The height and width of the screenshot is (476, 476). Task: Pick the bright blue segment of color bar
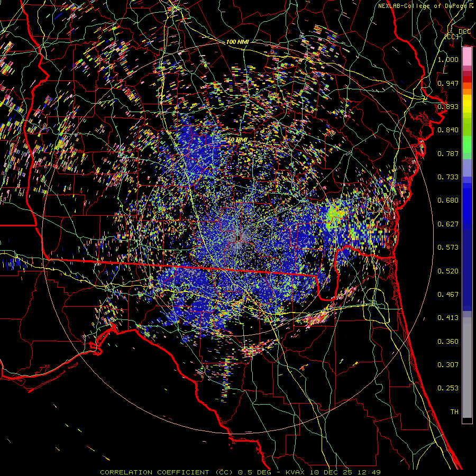pyautogui.click(x=467, y=206)
